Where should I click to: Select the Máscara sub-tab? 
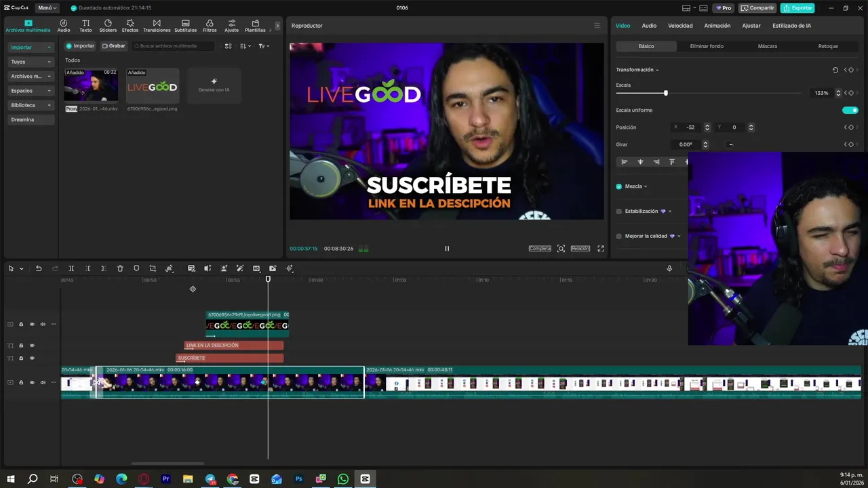pyautogui.click(x=768, y=46)
